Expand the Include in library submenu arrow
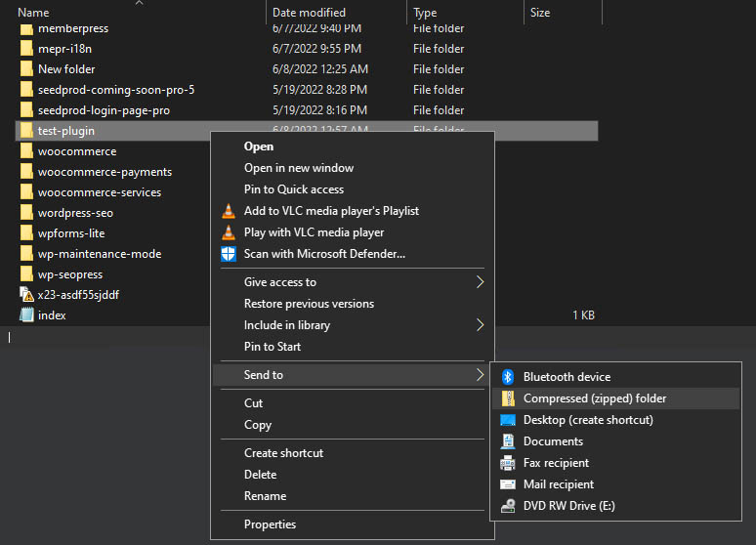This screenshot has height=545, width=756. [x=480, y=325]
